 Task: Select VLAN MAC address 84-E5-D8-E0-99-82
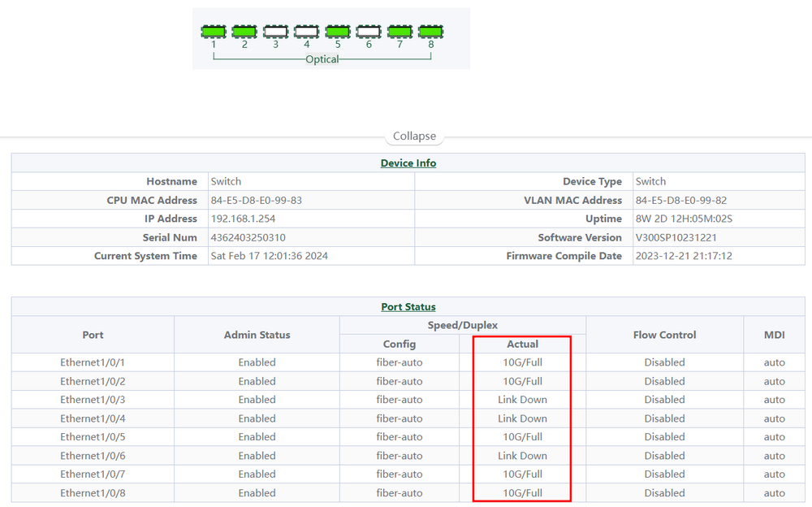pos(681,200)
